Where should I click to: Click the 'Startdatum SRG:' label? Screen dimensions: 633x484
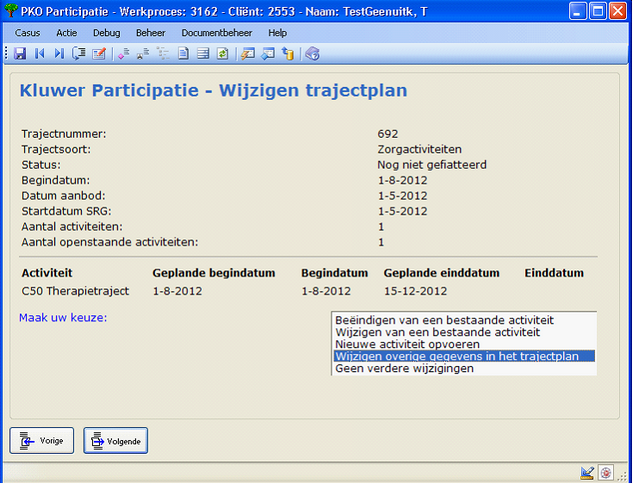click(67, 212)
